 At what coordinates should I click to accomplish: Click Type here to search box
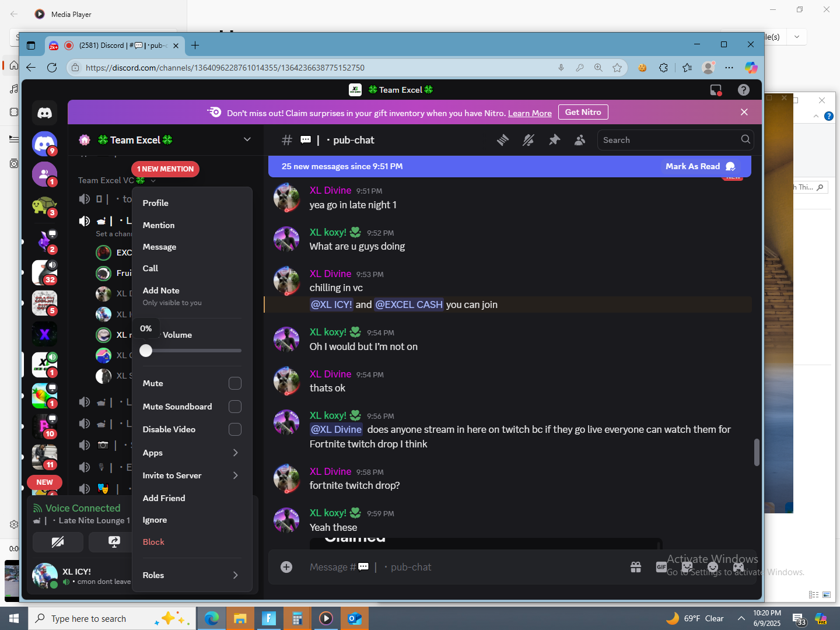click(x=111, y=618)
